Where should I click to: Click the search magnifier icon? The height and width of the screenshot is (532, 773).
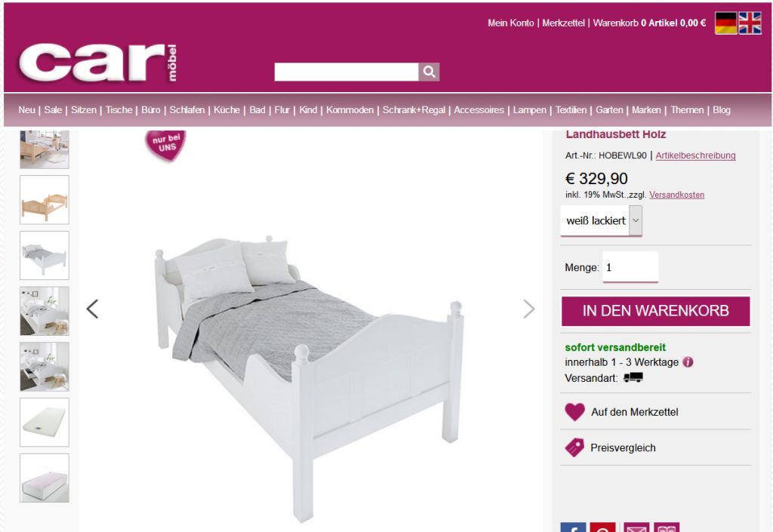pos(429,72)
